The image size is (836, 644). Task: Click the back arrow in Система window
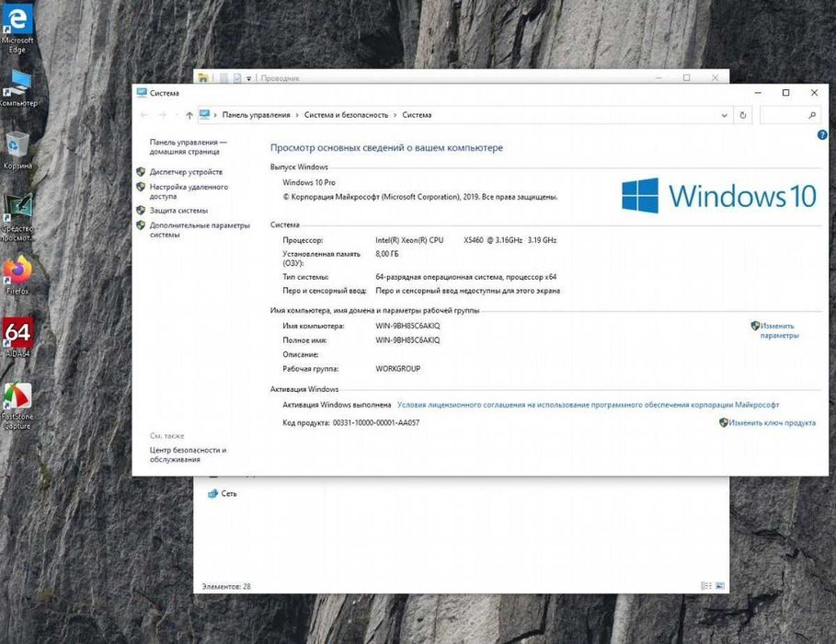click(x=144, y=115)
